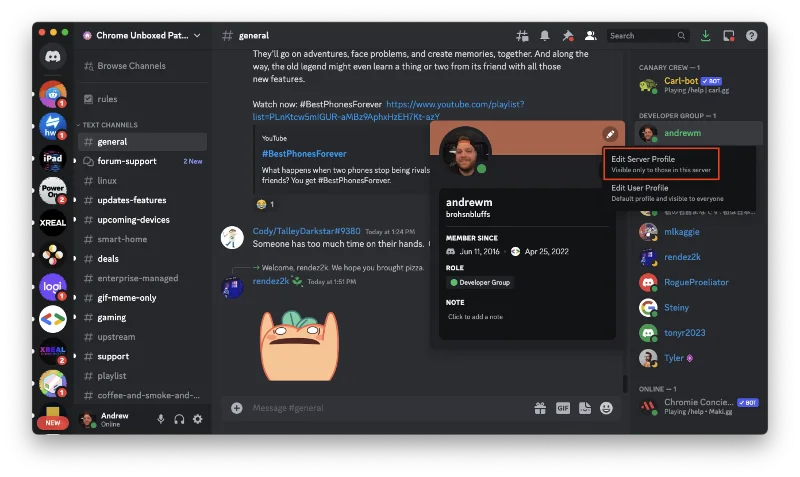Select Carl-bot in member list

[698, 85]
